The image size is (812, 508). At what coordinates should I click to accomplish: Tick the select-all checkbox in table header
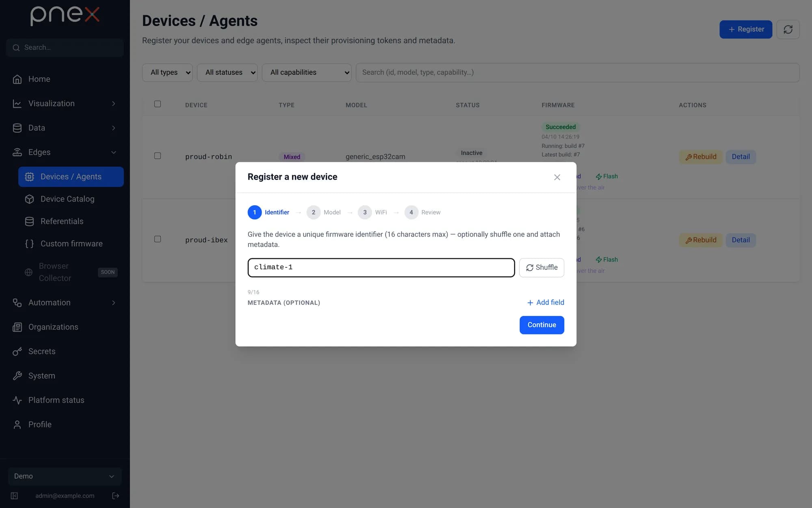pyautogui.click(x=158, y=104)
